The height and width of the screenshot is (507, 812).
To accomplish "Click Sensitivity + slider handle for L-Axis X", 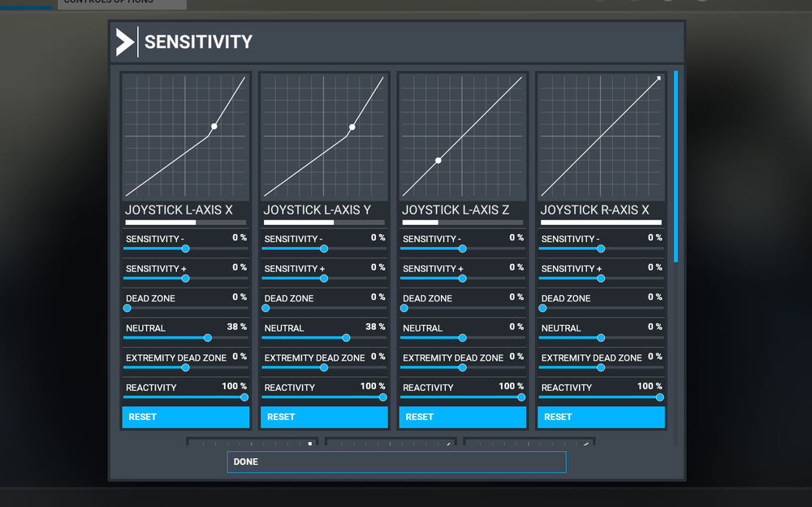I will point(186,278).
